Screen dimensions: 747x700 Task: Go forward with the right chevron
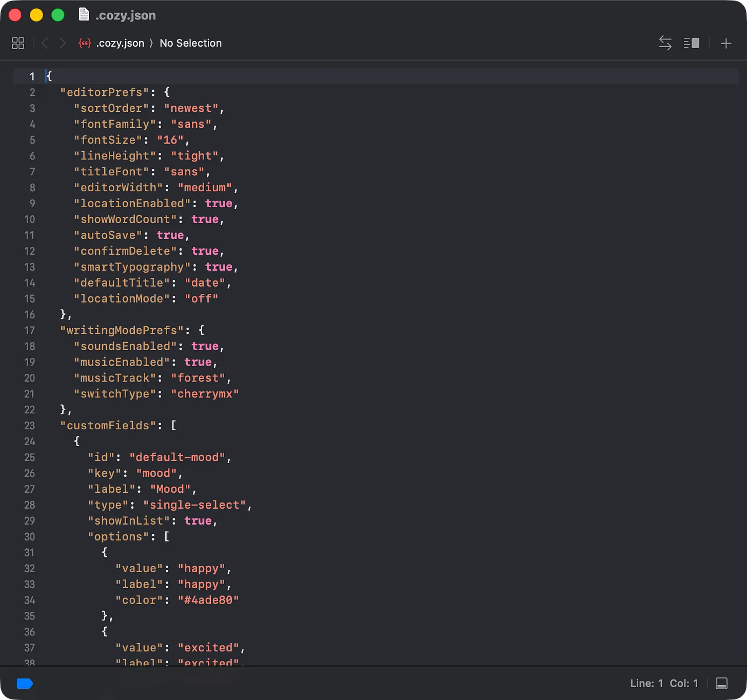click(x=63, y=43)
